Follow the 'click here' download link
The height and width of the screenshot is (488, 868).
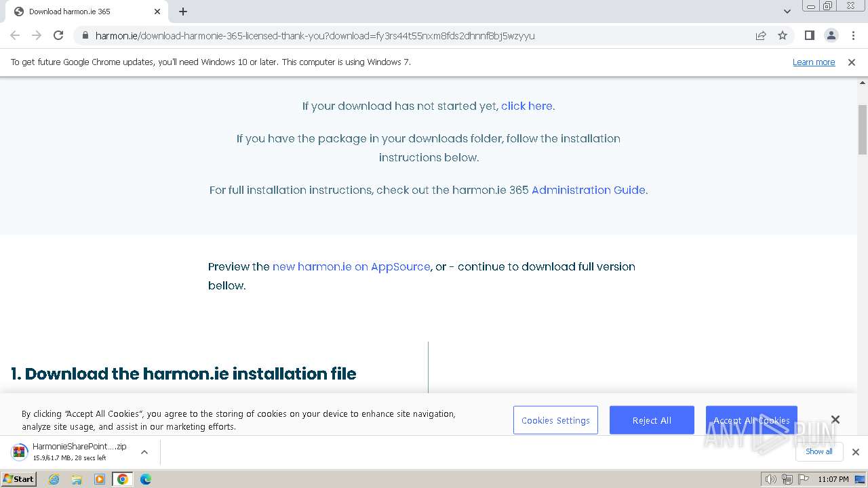(527, 106)
